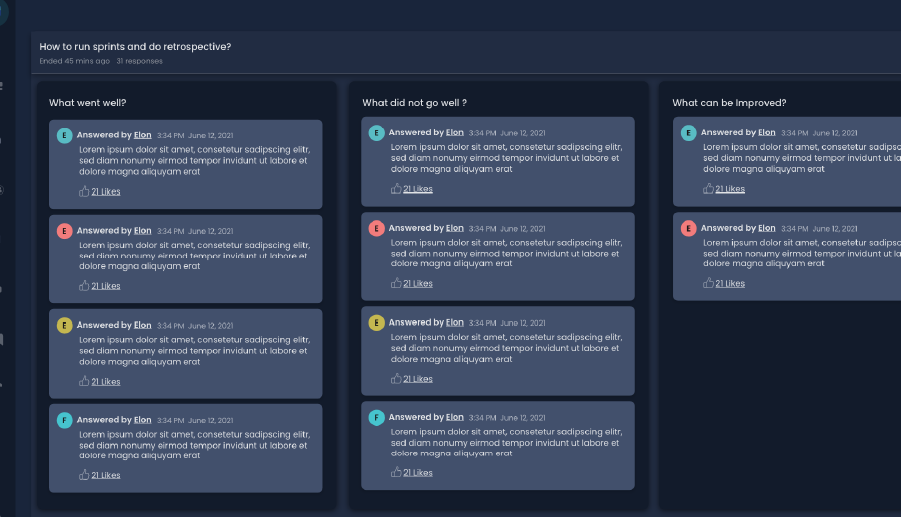Click yellow E avatar in 'What went well?' column
Screen dimensions: 901x517
tap(65, 325)
